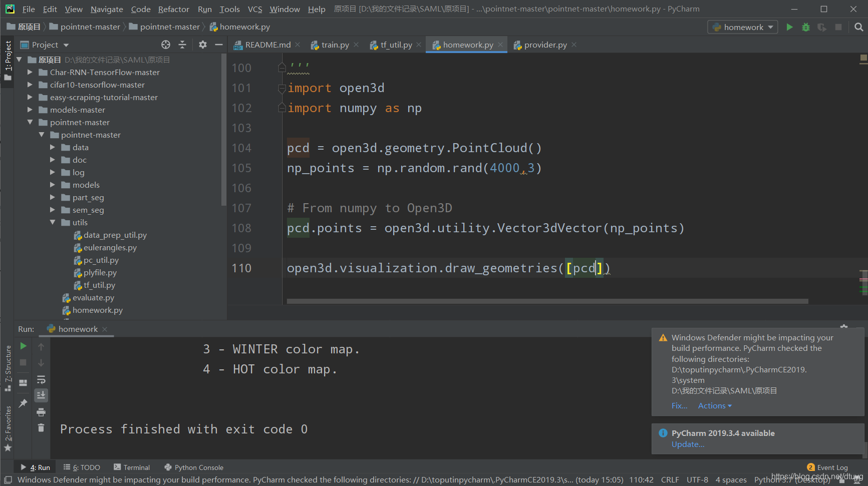
Task: Click the up-the-stack-trace arrow in Run panel
Action: 41,346
